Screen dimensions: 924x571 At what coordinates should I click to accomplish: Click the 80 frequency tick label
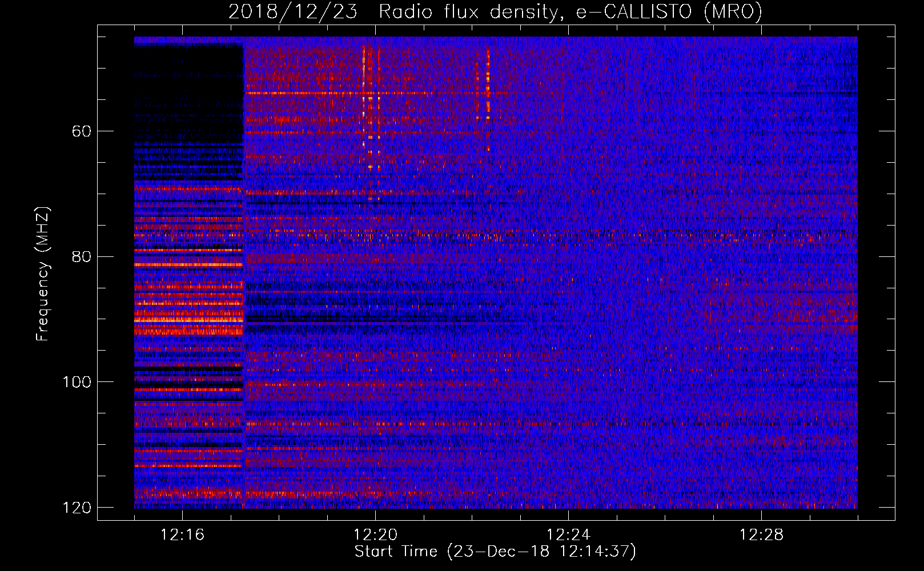82,256
